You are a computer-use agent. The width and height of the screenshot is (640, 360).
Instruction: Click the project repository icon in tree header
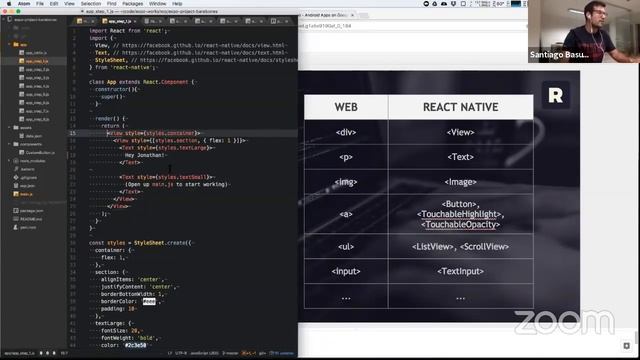click(9, 19)
